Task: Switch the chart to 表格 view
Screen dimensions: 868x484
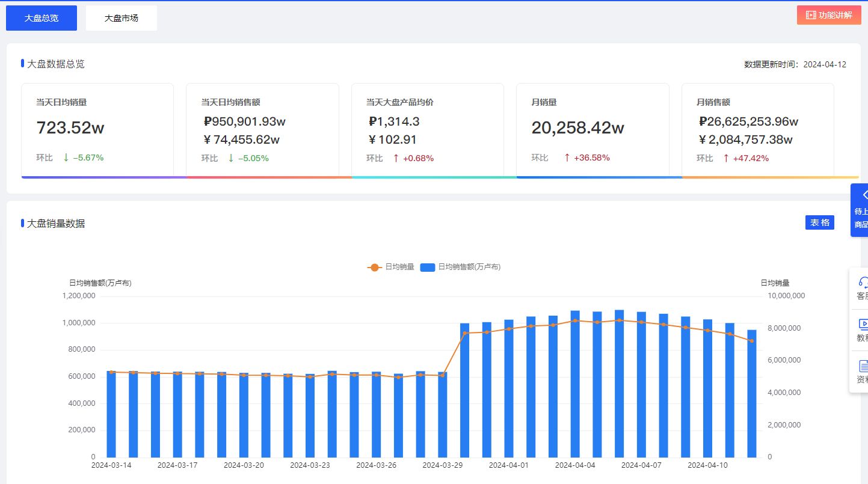Action: [820, 222]
